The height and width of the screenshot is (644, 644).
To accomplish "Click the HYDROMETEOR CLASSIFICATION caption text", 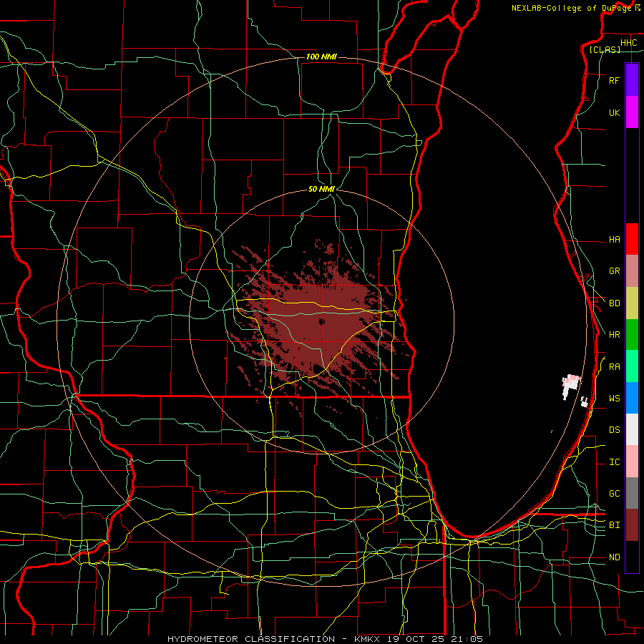I will pyautogui.click(x=325, y=639).
